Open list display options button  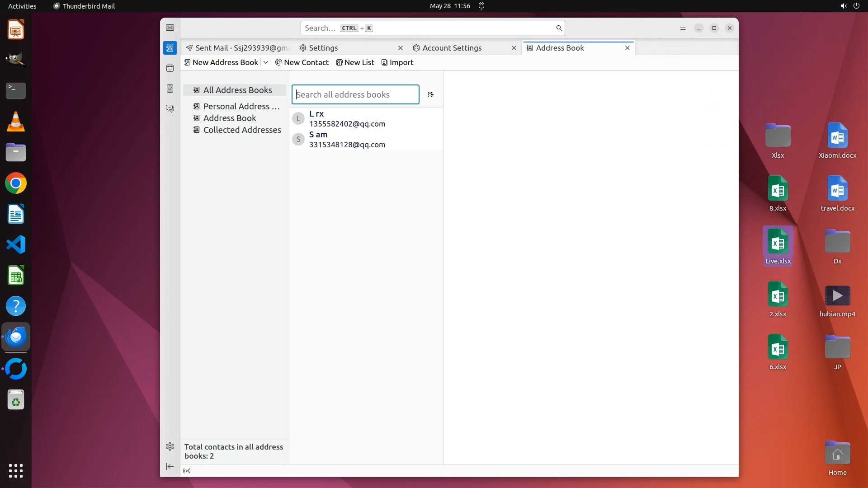pyautogui.click(x=430, y=94)
